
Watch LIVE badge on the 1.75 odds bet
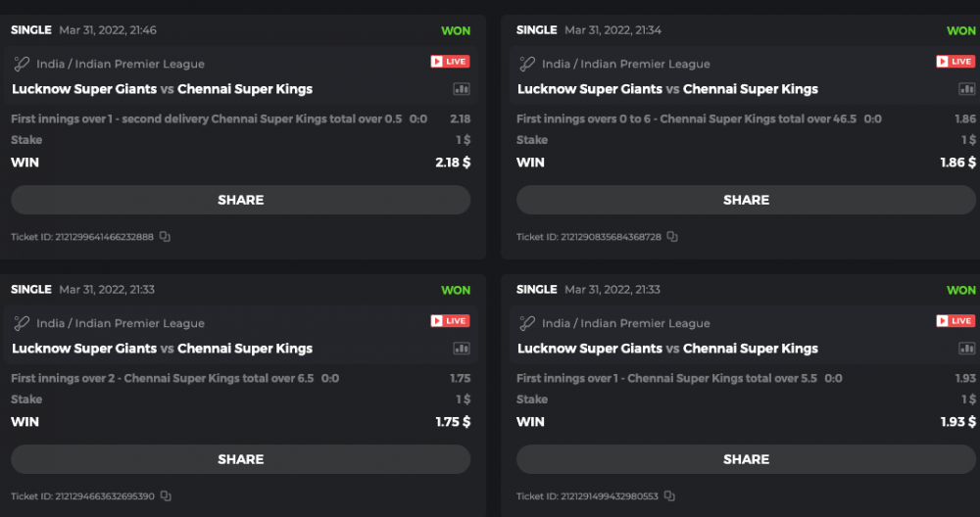[450, 321]
